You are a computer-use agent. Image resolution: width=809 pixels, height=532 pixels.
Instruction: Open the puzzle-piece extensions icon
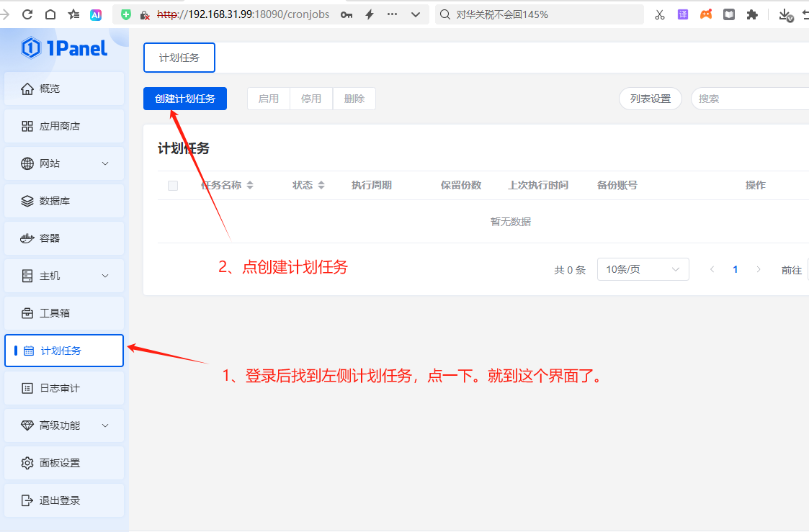pyautogui.click(x=752, y=14)
